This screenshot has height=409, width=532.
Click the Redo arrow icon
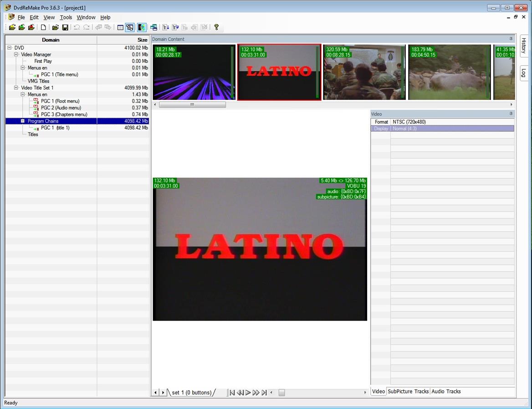pos(87,27)
